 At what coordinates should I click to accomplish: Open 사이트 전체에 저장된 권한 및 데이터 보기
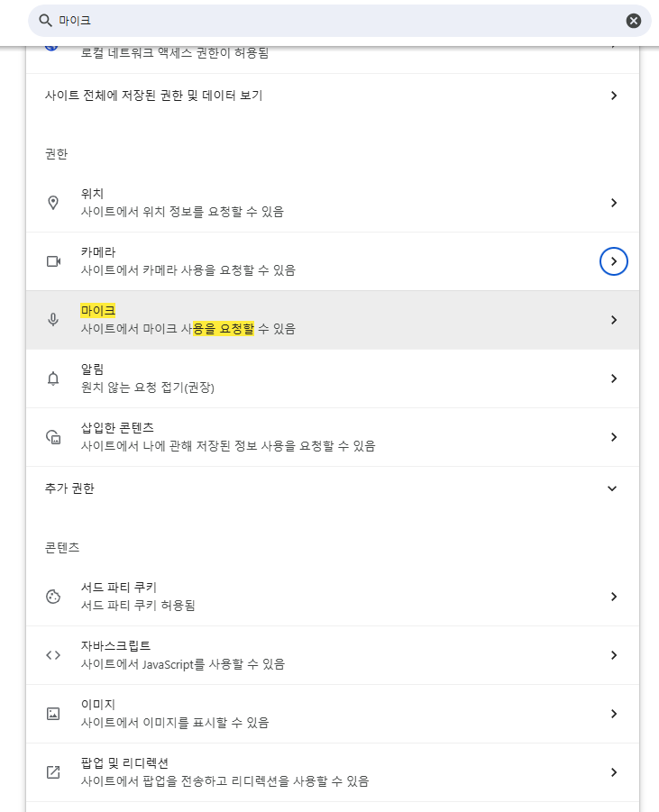tap(333, 96)
